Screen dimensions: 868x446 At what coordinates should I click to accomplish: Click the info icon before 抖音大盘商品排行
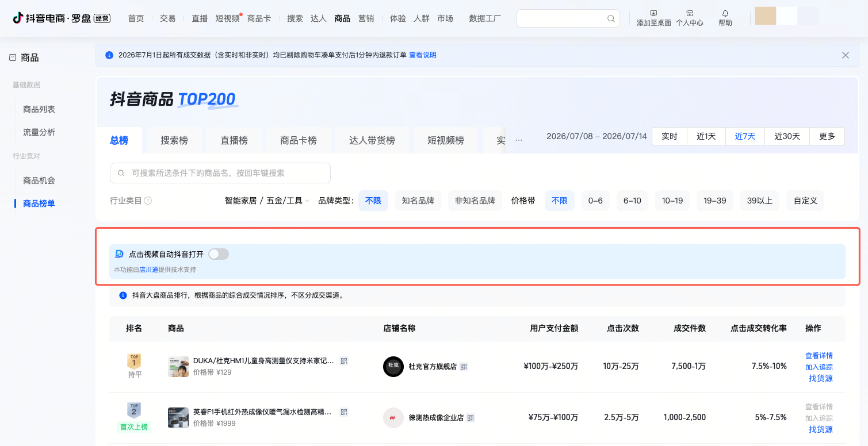[123, 295]
